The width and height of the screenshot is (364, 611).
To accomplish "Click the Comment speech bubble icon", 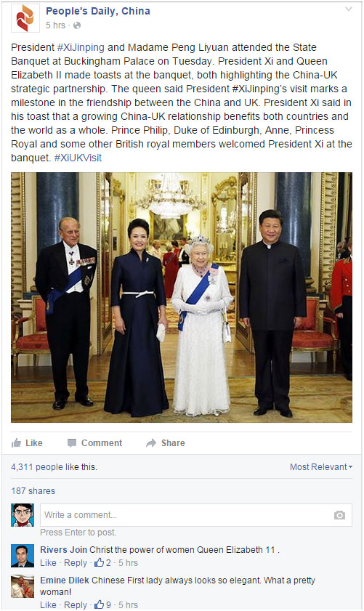I will tap(72, 443).
